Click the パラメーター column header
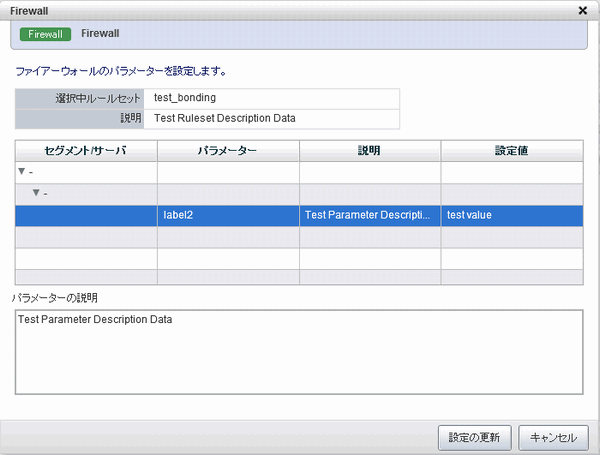 (x=228, y=151)
